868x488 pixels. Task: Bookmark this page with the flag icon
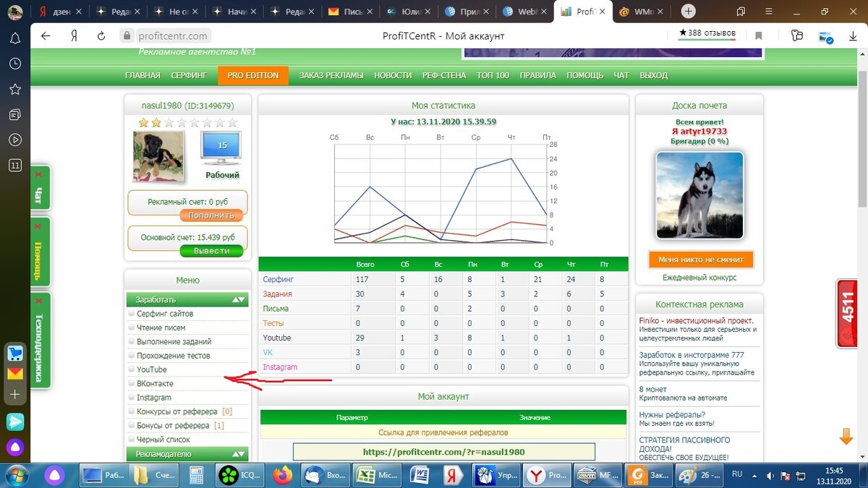point(759,35)
